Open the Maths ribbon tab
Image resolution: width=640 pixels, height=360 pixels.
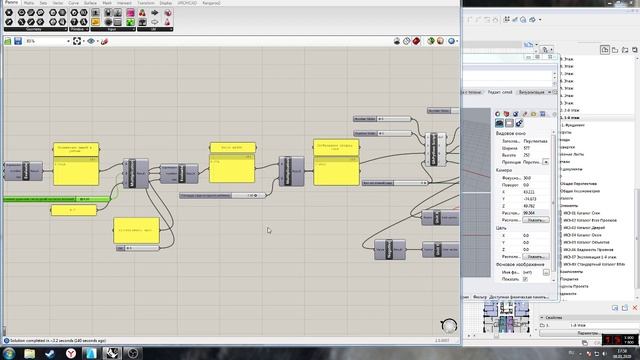29,2
